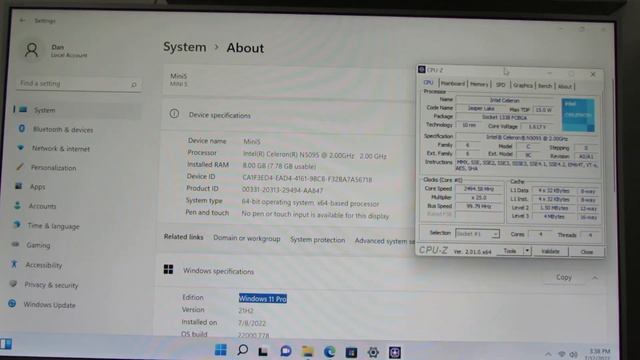Click the CPU-Z title bar app icon
This screenshot has height=360, width=640.
click(x=422, y=70)
